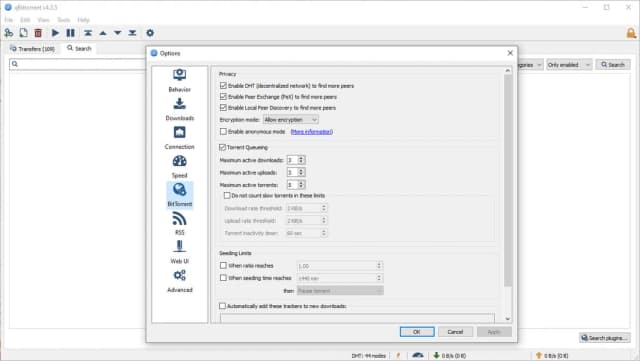Viewport: 640px width, 361px height.
Task: Open the Downloads options section
Action: [180, 109]
